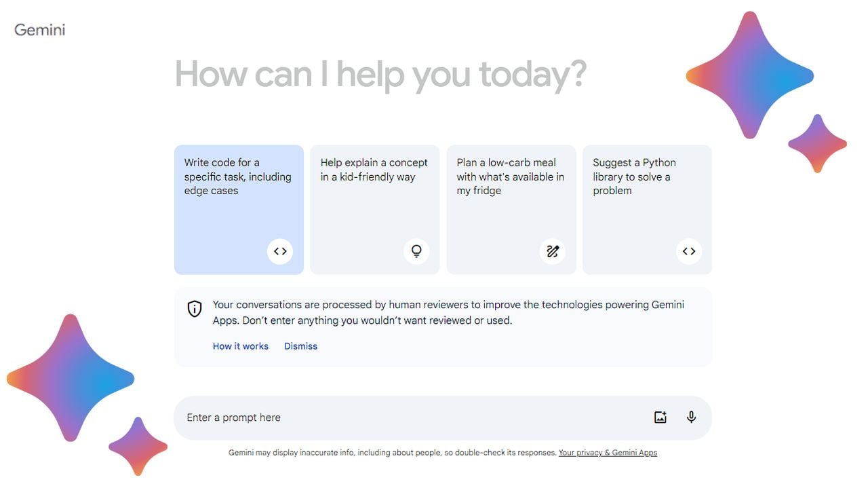
Task: Click the "How can I help you today?" heading
Action: [380, 74]
